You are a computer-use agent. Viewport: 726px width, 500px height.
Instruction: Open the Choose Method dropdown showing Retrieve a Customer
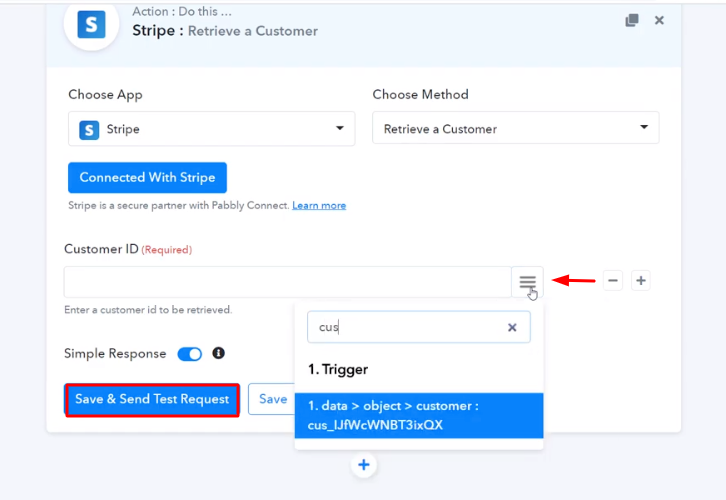tap(516, 128)
